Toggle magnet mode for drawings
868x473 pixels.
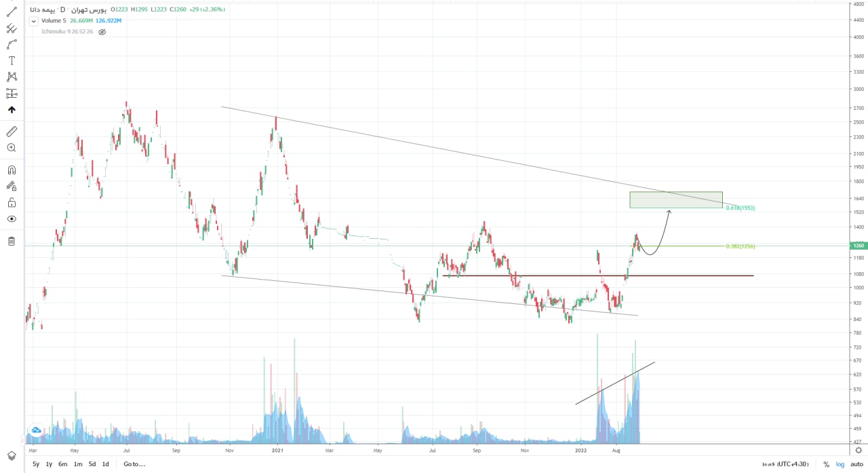click(12, 170)
